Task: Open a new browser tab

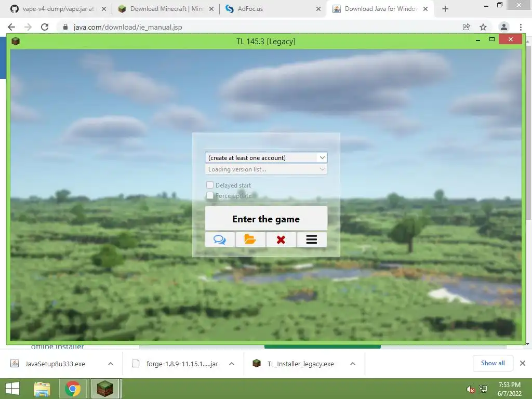Action: click(x=445, y=9)
